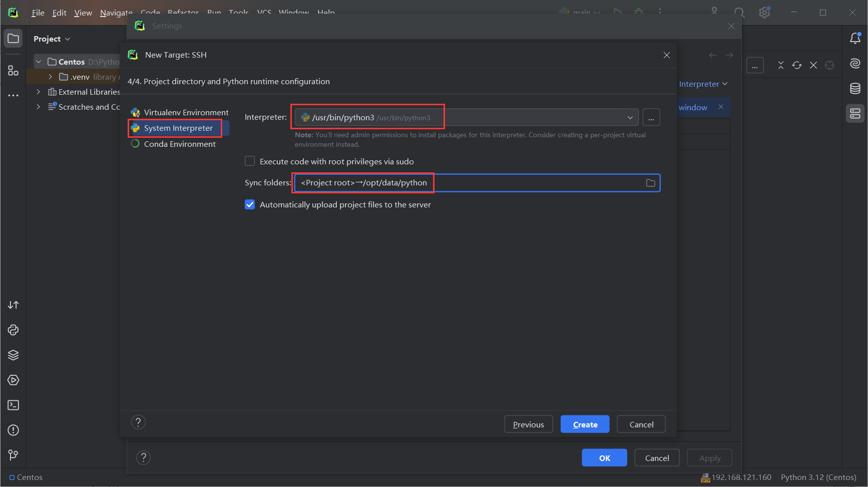This screenshot has height=487, width=868.
Task: Click the folder browse icon in Sync folders field
Action: 650,183
